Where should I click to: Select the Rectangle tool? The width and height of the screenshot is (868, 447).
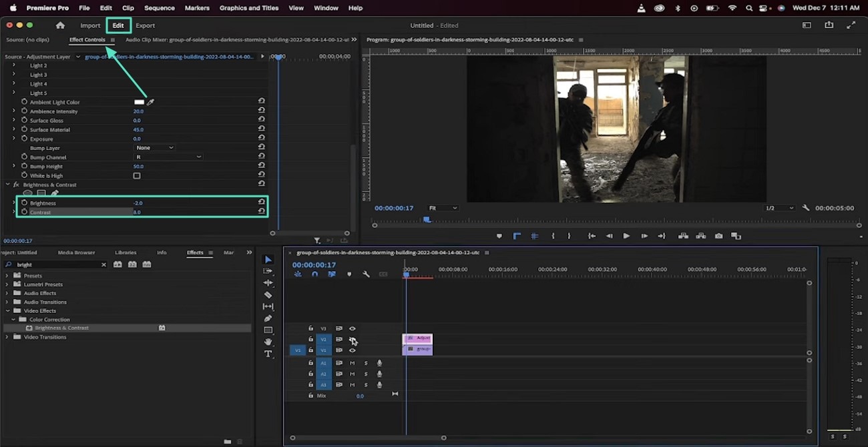click(x=268, y=330)
